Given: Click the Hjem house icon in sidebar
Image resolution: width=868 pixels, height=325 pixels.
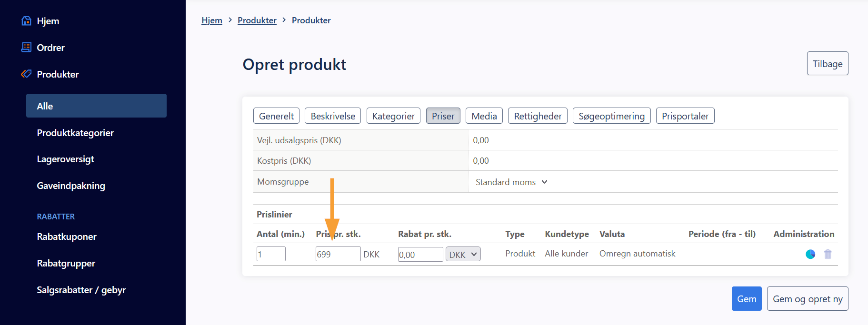Looking at the screenshot, I should coord(26,21).
